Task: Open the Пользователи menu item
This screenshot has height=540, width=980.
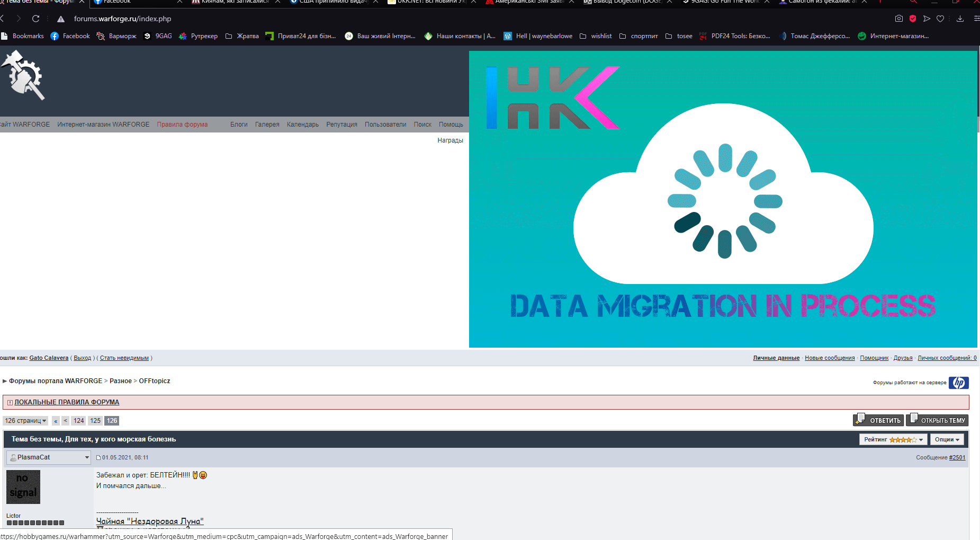Action: click(385, 125)
